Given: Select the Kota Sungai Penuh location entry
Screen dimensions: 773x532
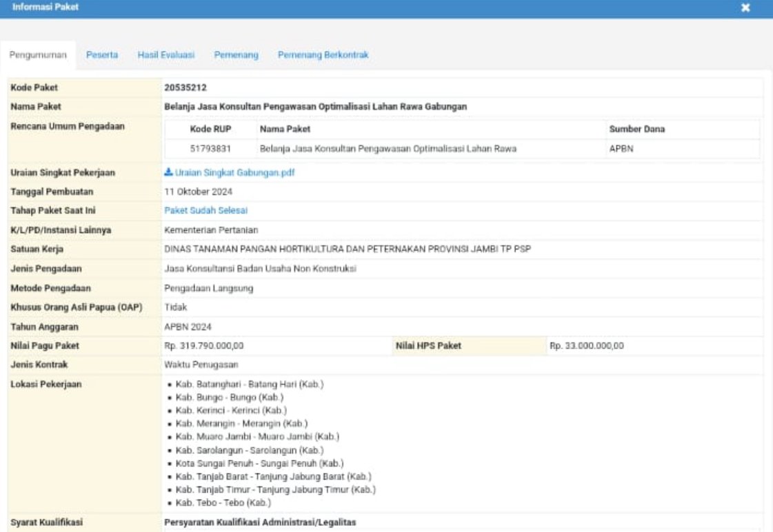Looking at the screenshot, I should (x=259, y=463).
